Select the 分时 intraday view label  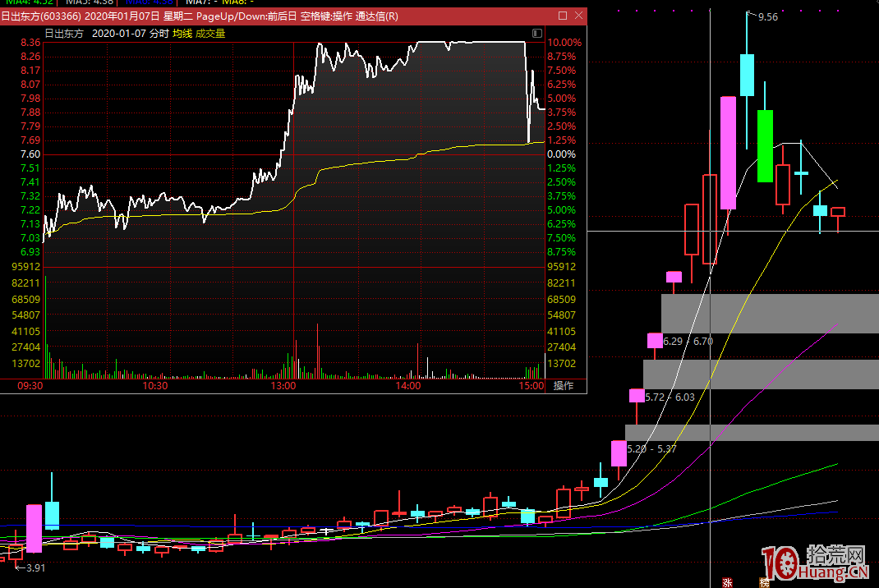tap(159, 34)
